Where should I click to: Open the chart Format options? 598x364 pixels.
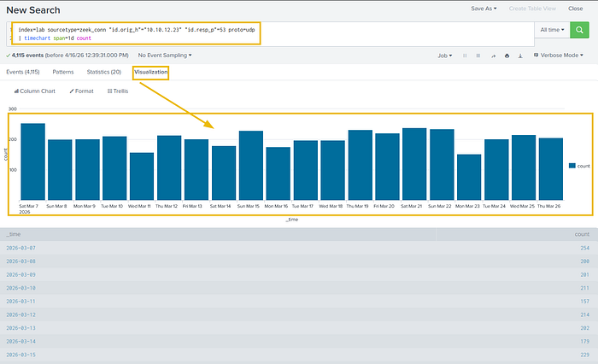(x=82, y=91)
